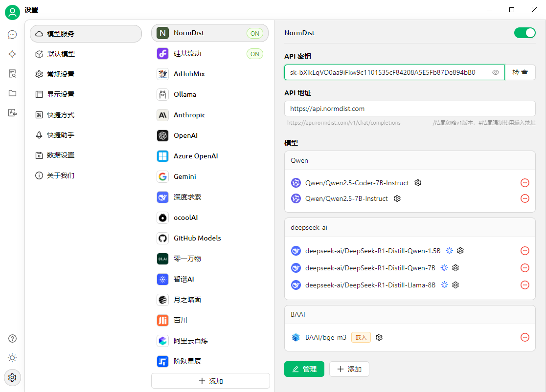Image resolution: width=546 pixels, height=392 pixels.
Task: Open the 默认模型 settings section
Action: click(x=86, y=54)
